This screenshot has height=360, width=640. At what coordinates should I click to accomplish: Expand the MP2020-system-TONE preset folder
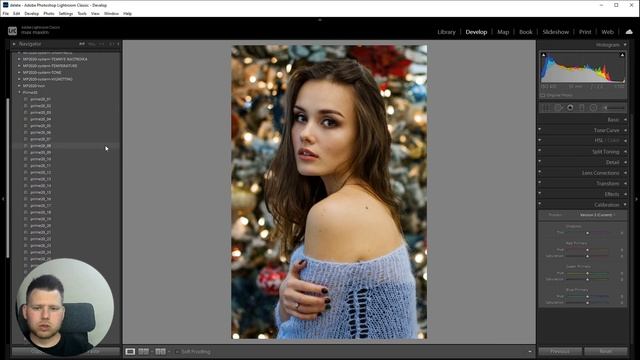pyautogui.click(x=19, y=73)
